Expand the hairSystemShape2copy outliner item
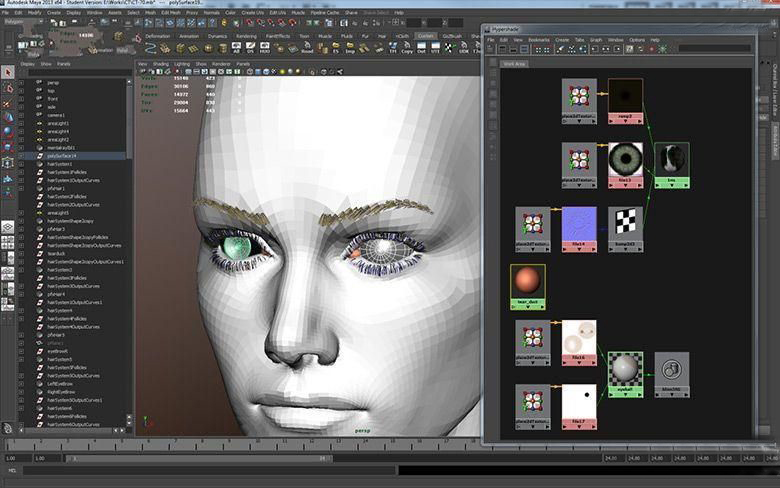Viewport: 780px width, 488px height. click(x=21, y=221)
